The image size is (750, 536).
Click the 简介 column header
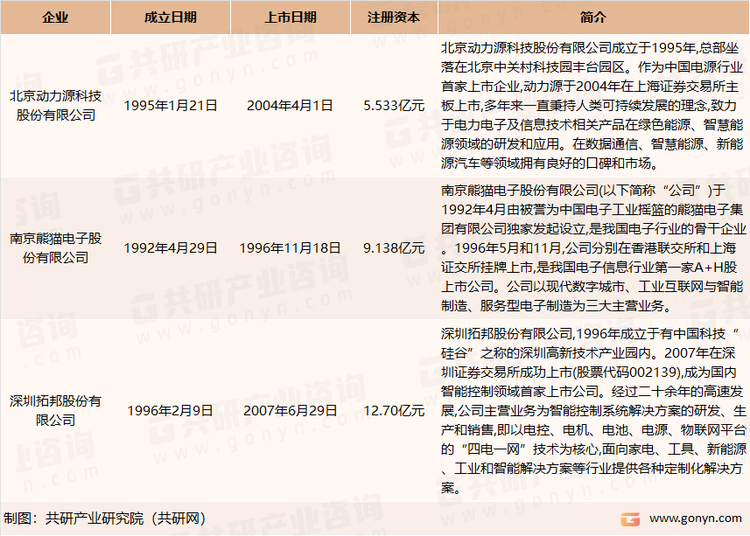coord(593,17)
